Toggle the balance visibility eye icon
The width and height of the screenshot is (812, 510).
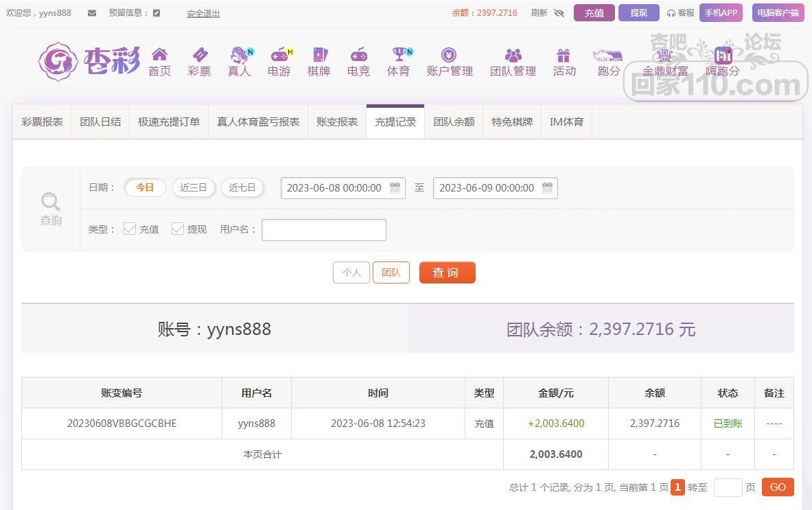(559, 13)
